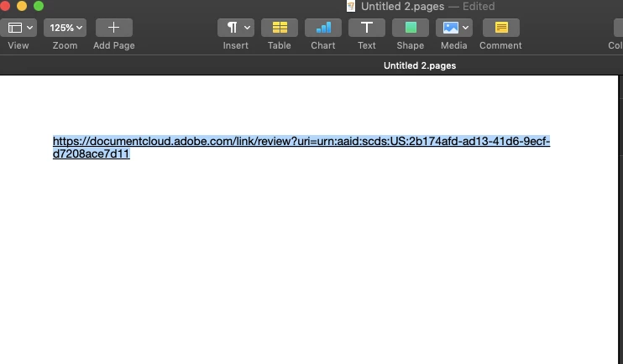Open the Media image button
The width and height of the screenshot is (623, 364).
tap(451, 28)
